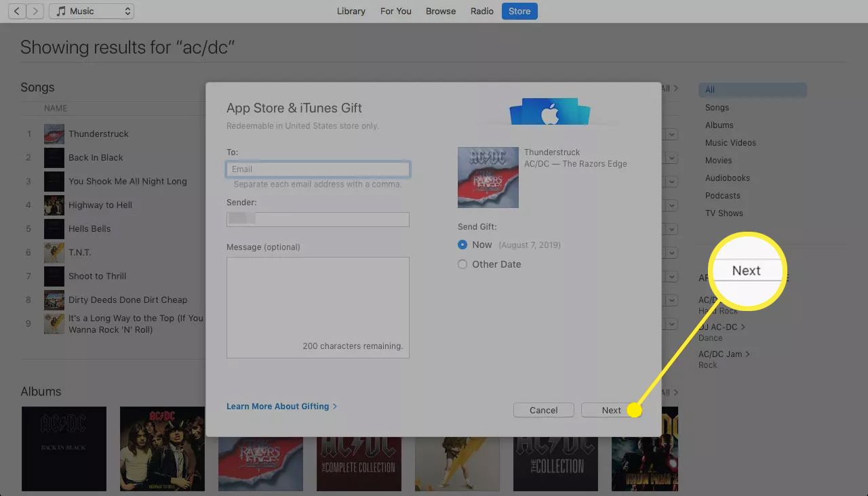Click the NAME column header
The height and width of the screenshot is (496, 868).
[x=56, y=108]
